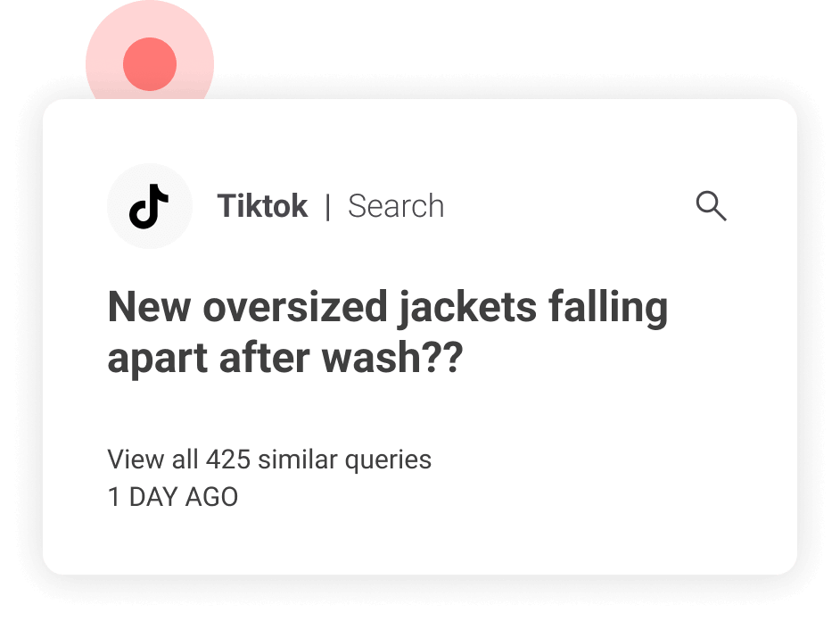Screen dimensions: 840x621
Task: Click the solid red notification dot
Action: [x=150, y=64]
